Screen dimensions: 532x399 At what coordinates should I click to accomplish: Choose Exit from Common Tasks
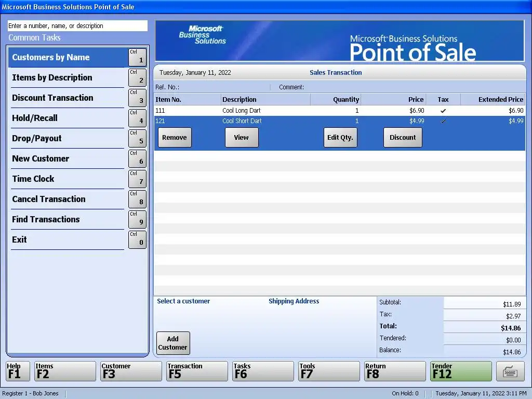68,240
